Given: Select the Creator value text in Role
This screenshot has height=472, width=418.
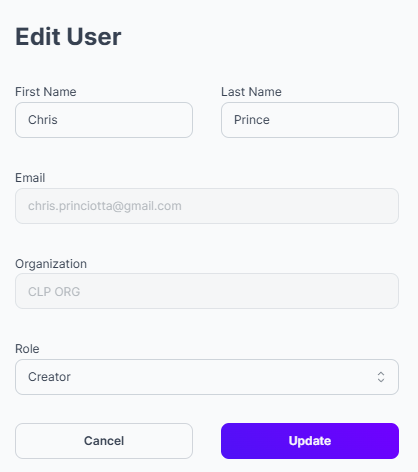Looking at the screenshot, I should click(49, 377).
